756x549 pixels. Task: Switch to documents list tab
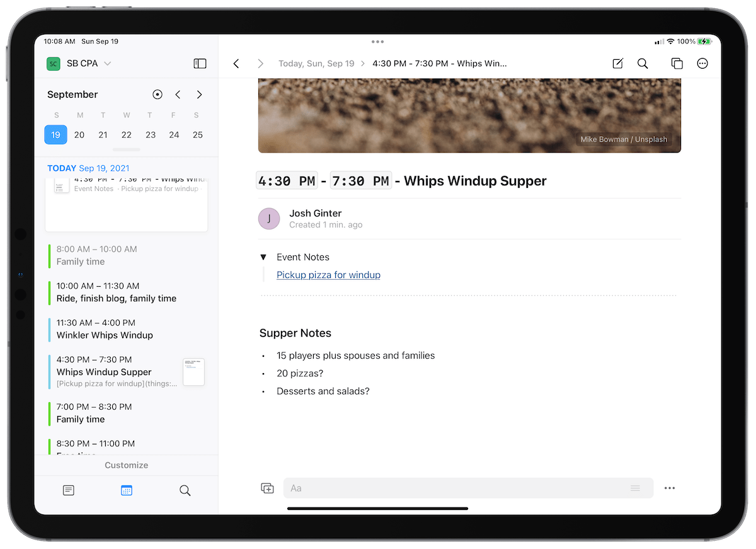click(69, 490)
